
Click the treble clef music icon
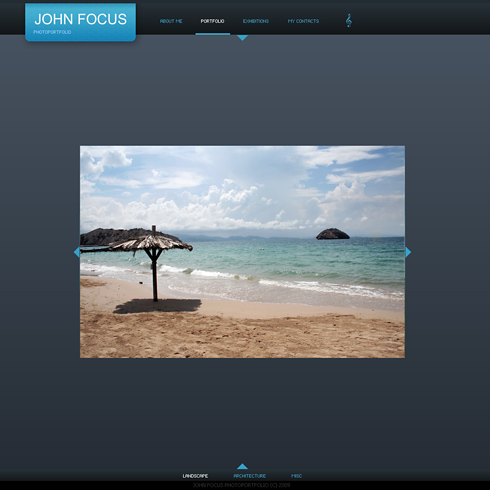click(x=348, y=20)
